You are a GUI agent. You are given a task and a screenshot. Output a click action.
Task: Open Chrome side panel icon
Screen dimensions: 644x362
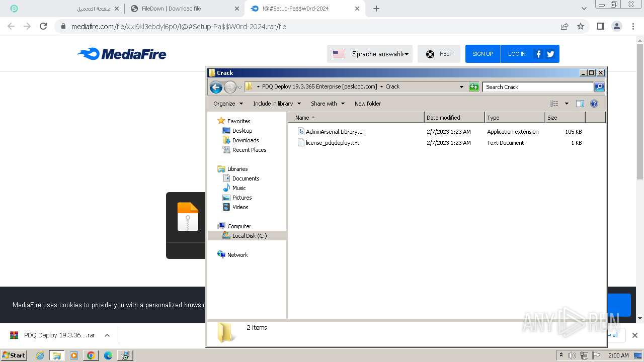[600, 26]
